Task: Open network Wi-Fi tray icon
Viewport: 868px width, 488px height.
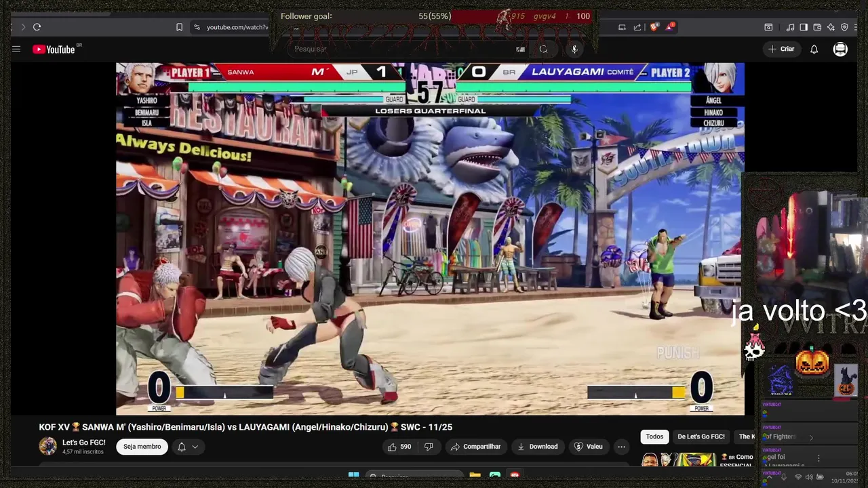Action: click(x=798, y=477)
